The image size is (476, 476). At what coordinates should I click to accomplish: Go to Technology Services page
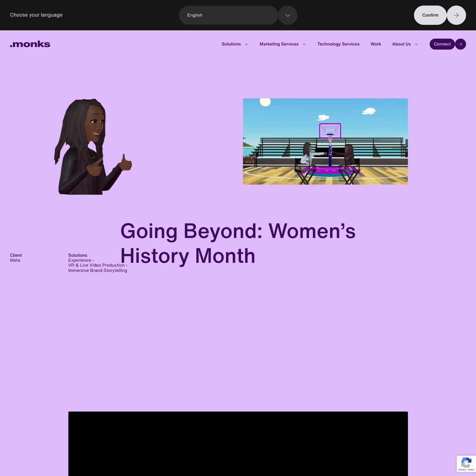[x=338, y=44]
